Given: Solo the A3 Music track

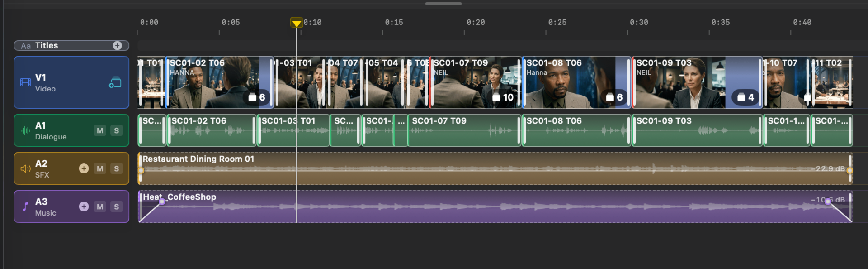Looking at the screenshot, I should tap(116, 207).
